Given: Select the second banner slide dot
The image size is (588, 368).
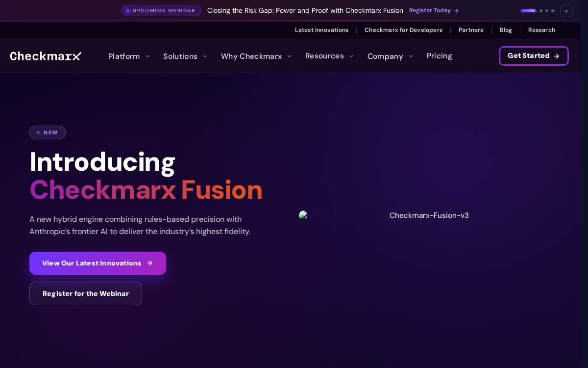Looking at the screenshot, I should (541, 11).
